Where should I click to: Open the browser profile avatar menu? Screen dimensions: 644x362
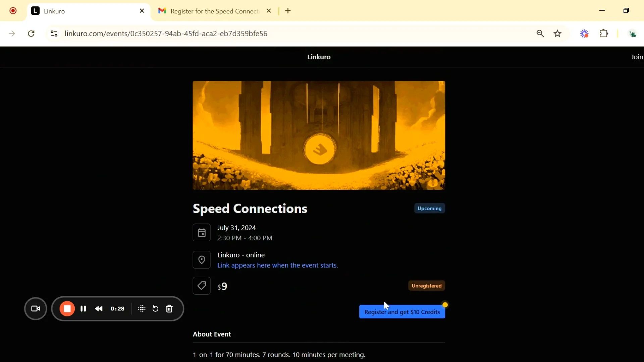click(x=632, y=34)
